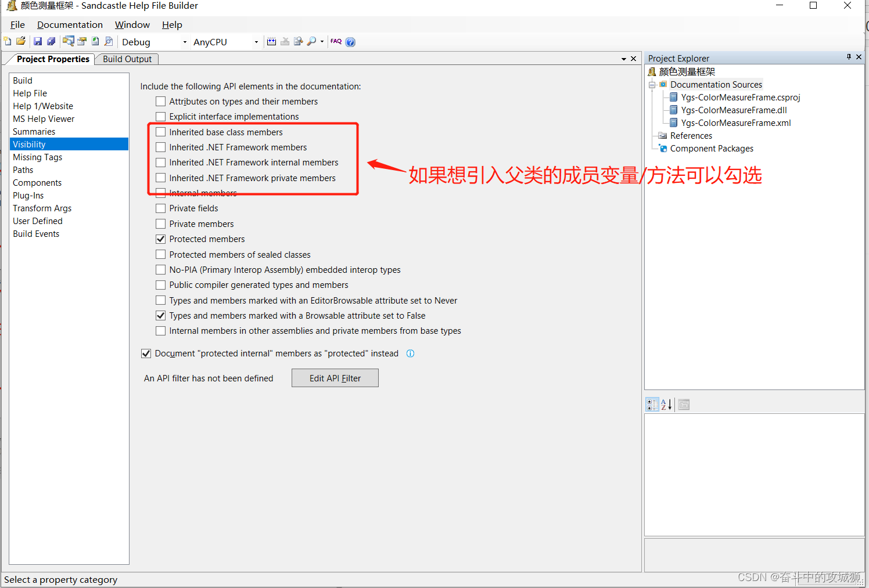
Task: Close the Project Explorer panel
Action: (x=859, y=57)
